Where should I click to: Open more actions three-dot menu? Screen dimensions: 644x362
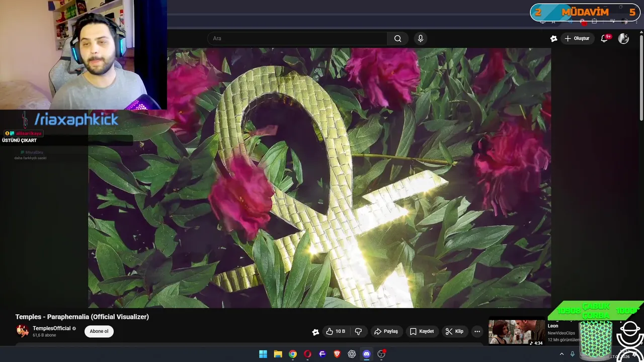point(477,331)
